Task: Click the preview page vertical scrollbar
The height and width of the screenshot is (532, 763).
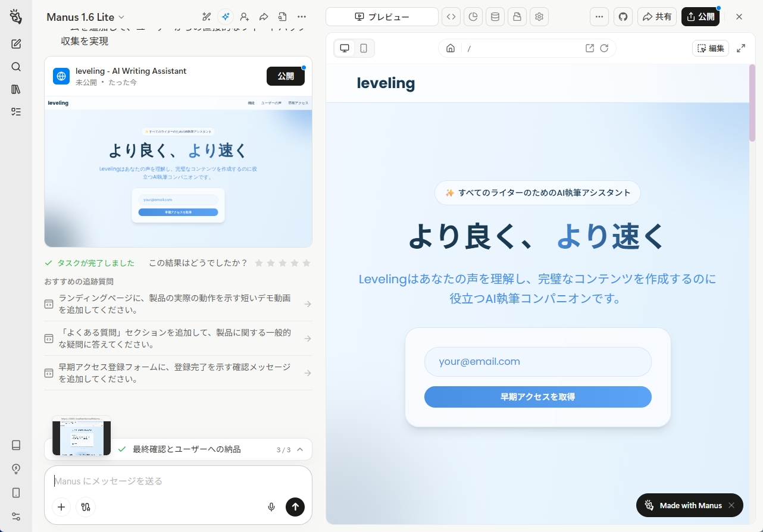Action: pos(752,102)
